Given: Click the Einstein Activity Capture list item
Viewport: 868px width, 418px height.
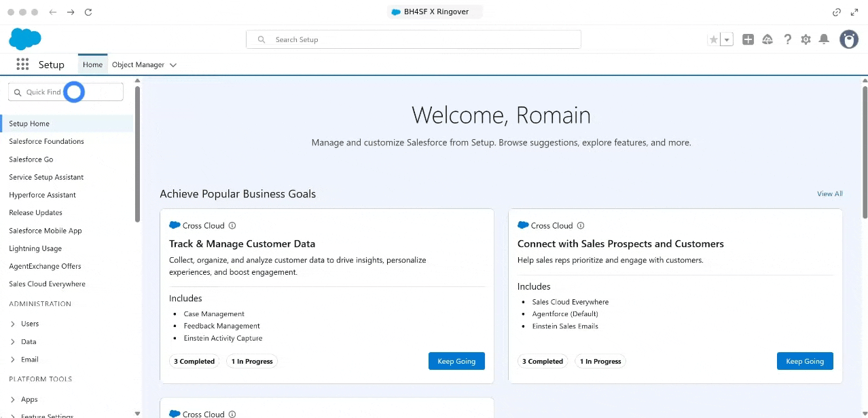Looking at the screenshot, I should coord(223,338).
